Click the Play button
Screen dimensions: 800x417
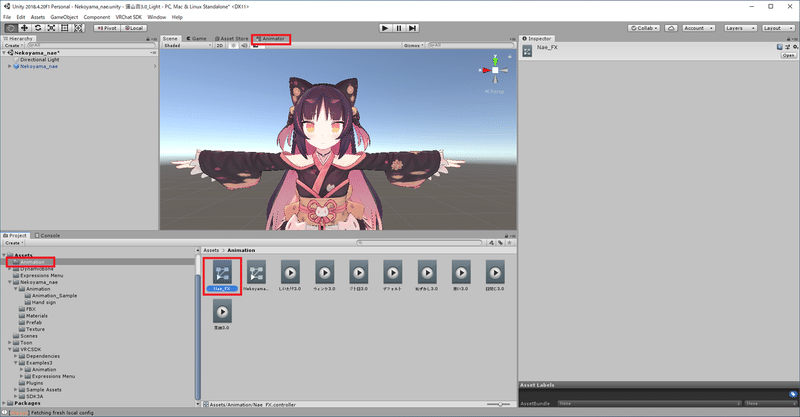pyautogui.click(x=385, y=28)
